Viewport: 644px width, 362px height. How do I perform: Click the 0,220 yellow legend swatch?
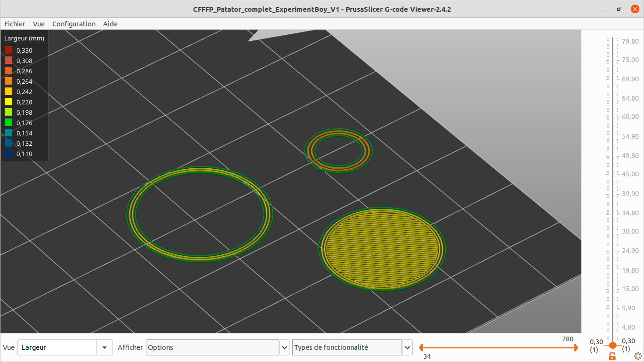tap(8, 102)
